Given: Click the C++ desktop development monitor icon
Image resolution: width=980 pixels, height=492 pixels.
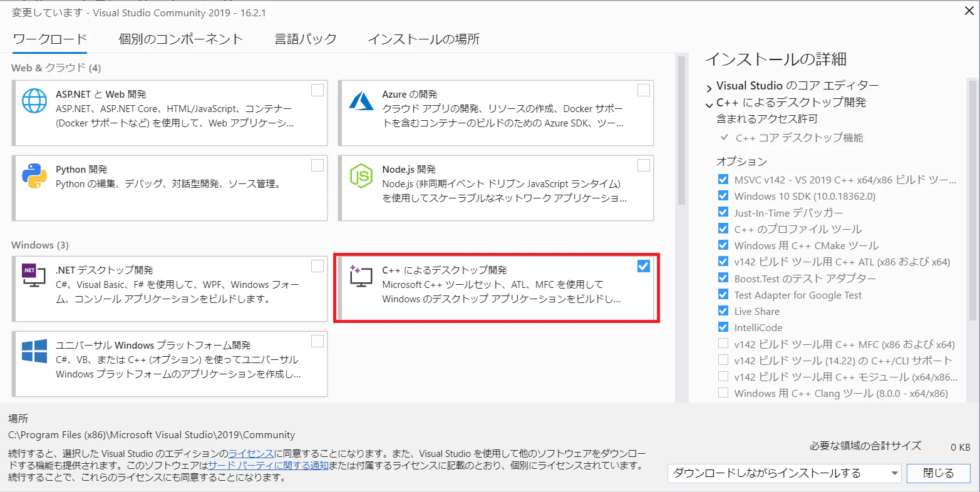Looking at the screenshot, I should tap(361, 276).
